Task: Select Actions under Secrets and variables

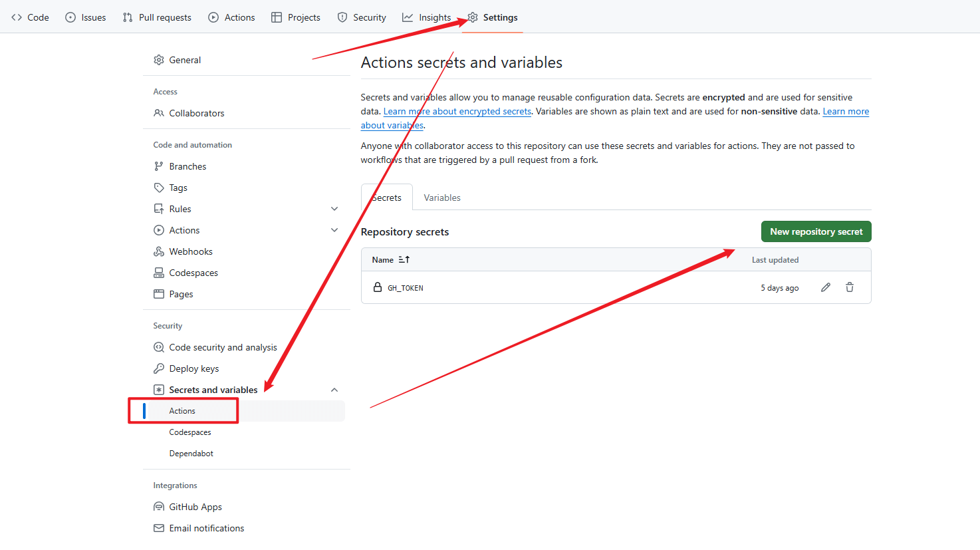Action: tap(182, 411)
